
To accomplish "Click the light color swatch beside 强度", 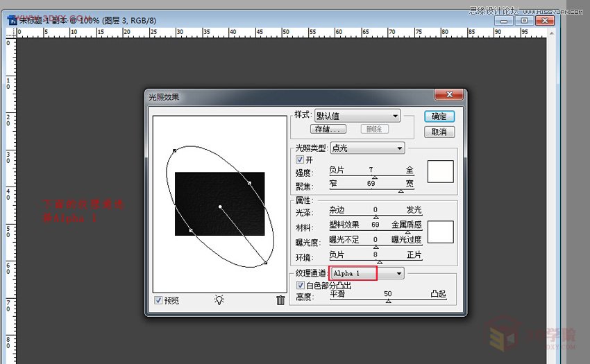I will click(x=441, y=171).
